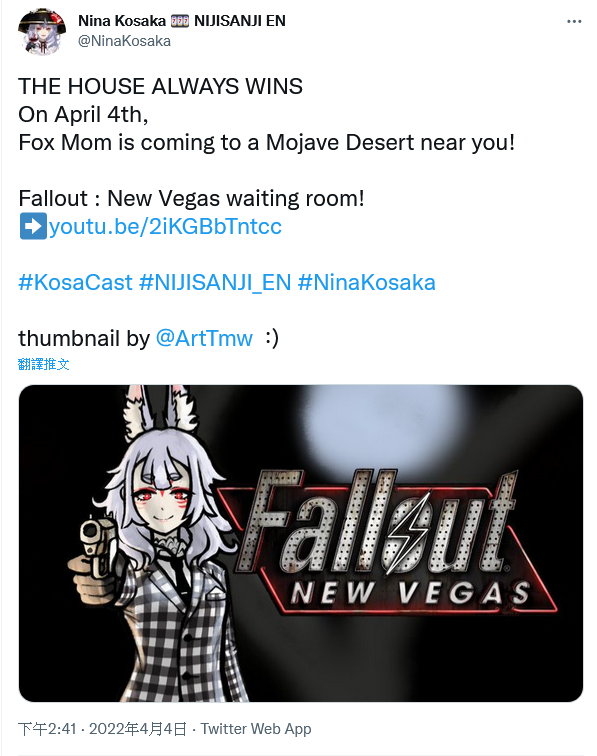Open the @NinaKosaka handle

pyautogui.click(x=124, y=41)
